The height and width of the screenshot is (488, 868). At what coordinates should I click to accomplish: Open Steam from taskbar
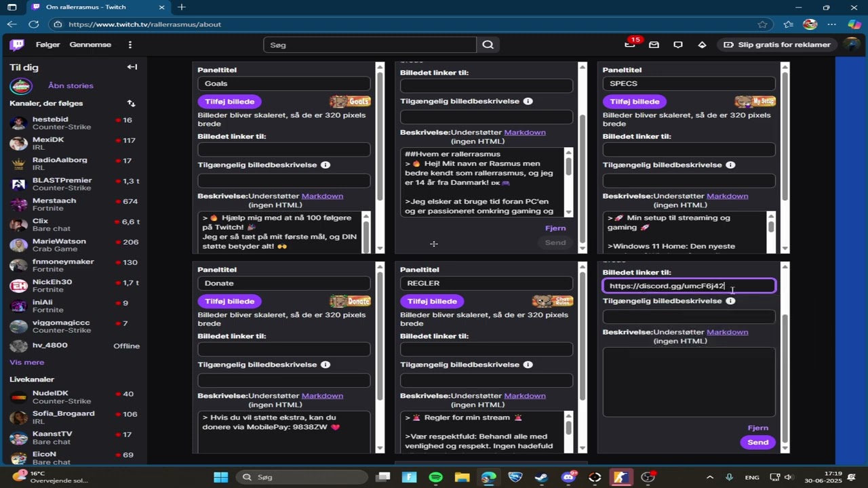542,477
